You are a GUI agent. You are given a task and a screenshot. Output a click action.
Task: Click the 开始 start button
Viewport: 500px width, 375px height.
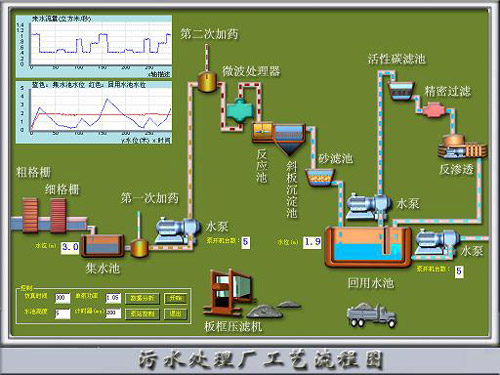[x=176, y=298]
